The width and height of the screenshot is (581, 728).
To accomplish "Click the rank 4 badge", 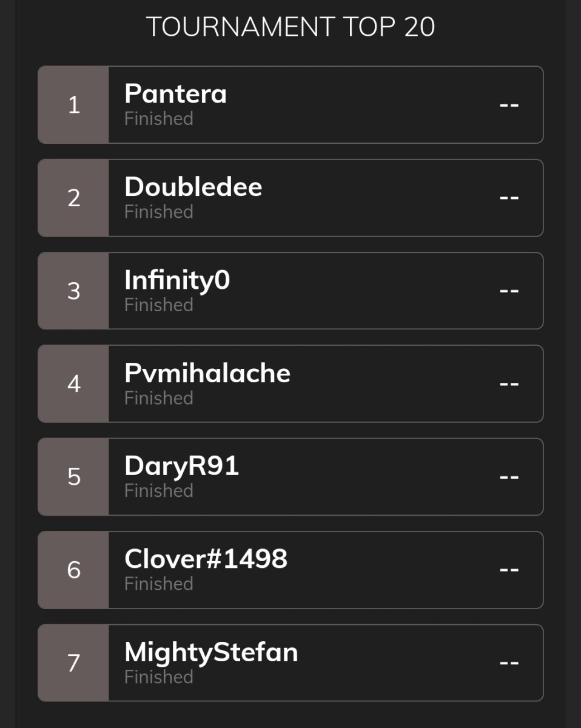I will pos(73,383).
